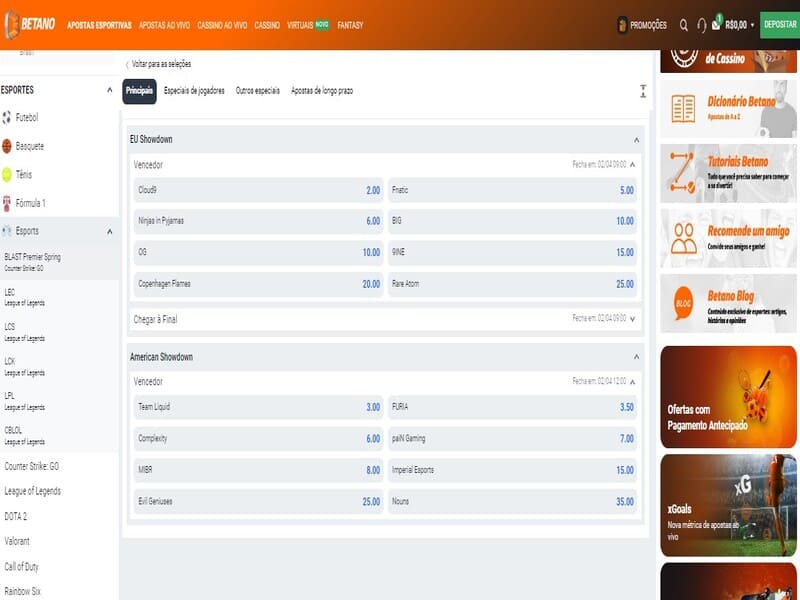Bet on Rare Atom at 25.00
Image resolution: width=800 pixels, height=600 pixels.
point(512,284)
